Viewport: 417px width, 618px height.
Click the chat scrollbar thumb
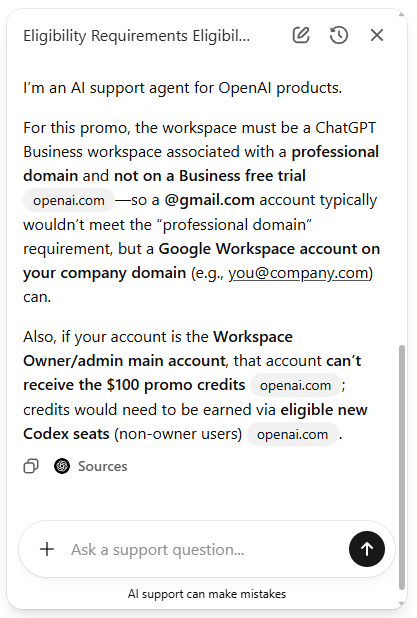[402, 467]
